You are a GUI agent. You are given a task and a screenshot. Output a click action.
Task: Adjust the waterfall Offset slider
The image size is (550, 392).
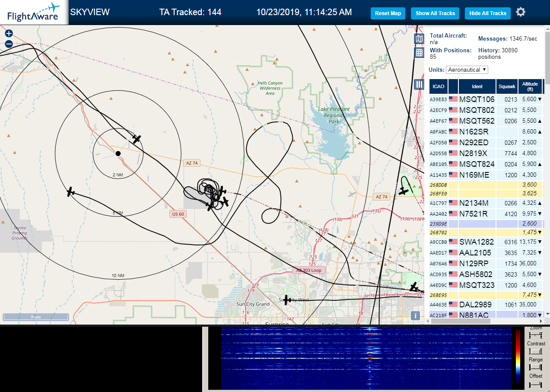pyautogui.click(x=536, y=384)
